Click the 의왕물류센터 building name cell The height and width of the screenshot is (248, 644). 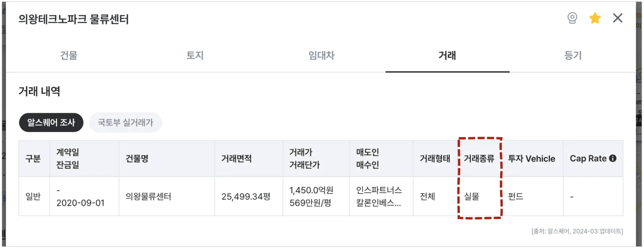148,196
